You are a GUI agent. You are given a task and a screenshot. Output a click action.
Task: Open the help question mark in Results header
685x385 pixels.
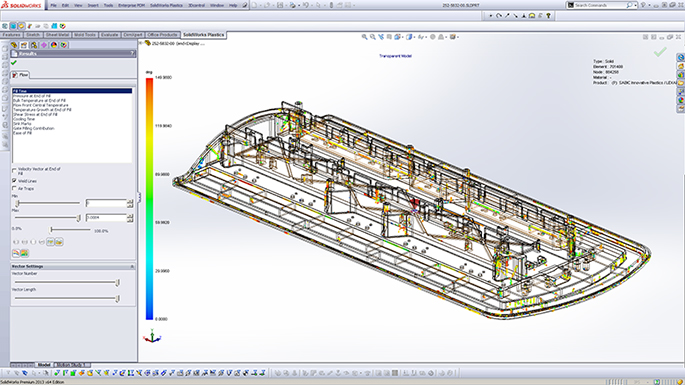132,53
